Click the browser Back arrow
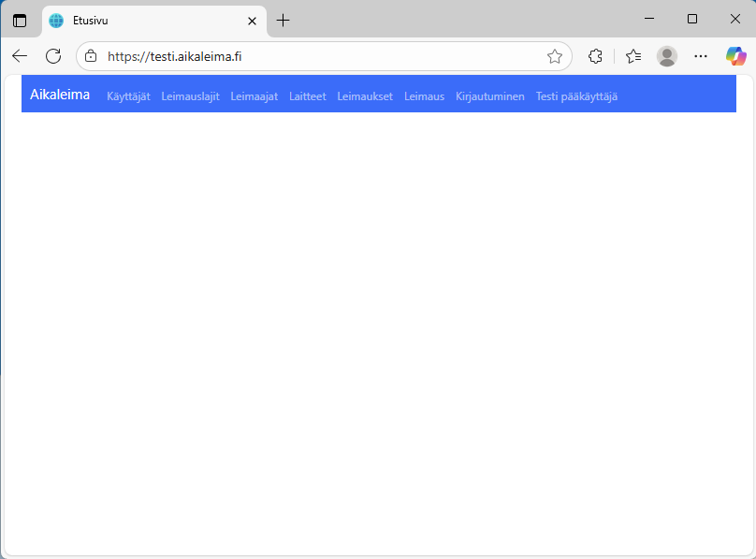756x559 pixels. click(20, 56)
